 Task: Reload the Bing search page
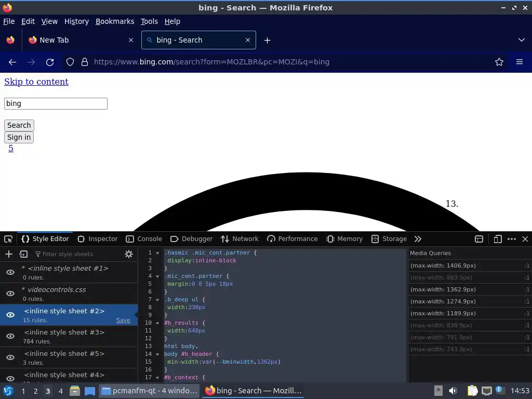[50, 62]
